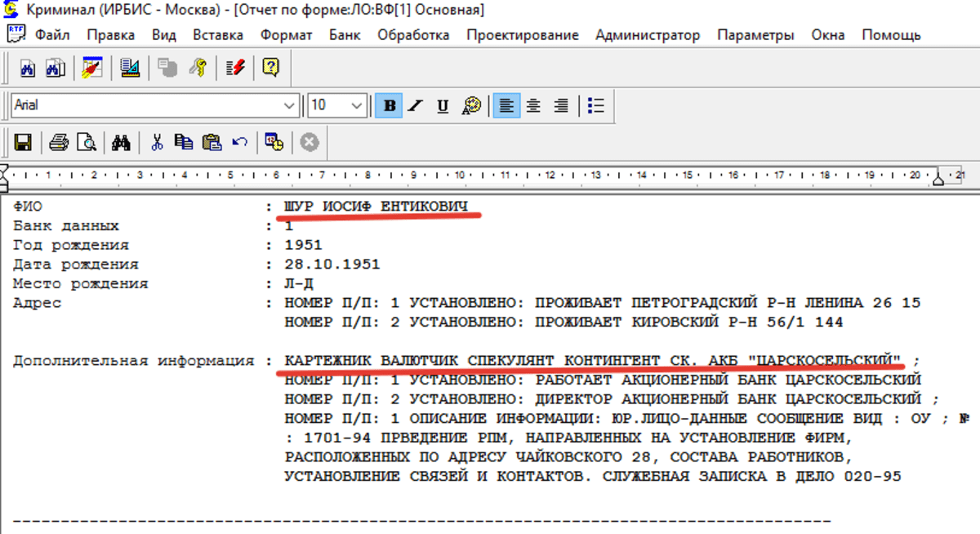Print the report with the printer icon
This screenshot has height=534, width=980.
(59, 143)
